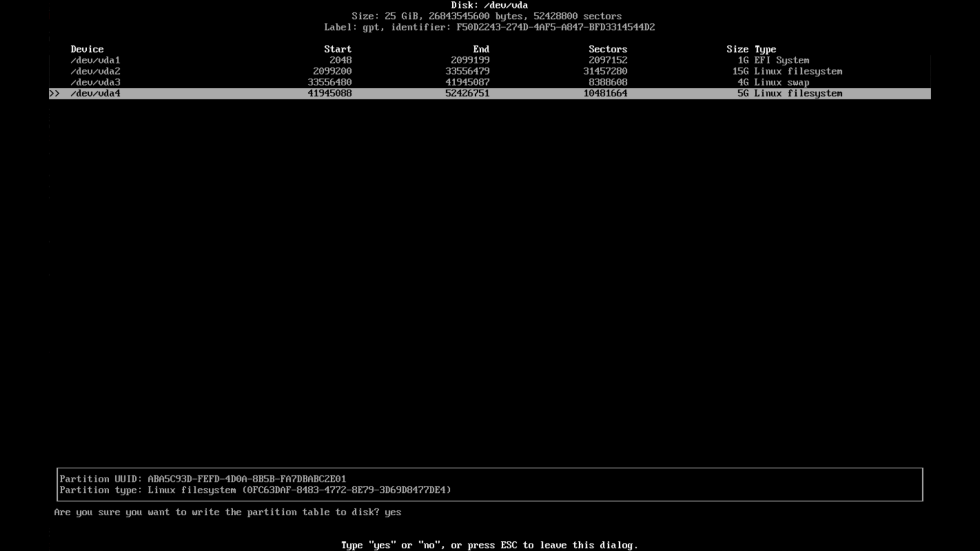Select the /dev/vda2 partition row
Viewport: 980px width, 551px height.
(490, 71)
